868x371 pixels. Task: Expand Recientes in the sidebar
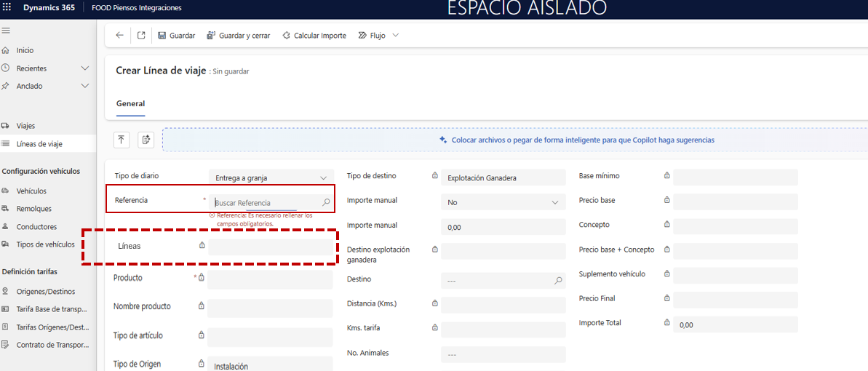(84, 68)
